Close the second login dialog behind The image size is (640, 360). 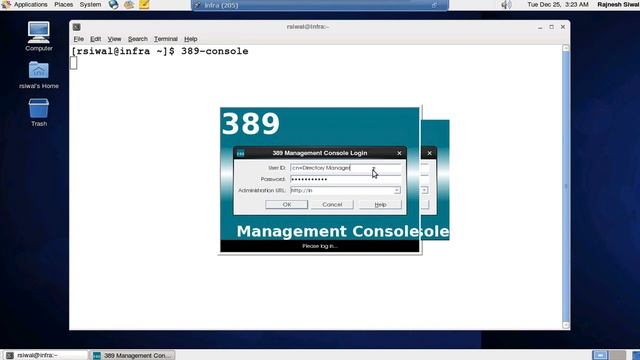pyautogui.click(x=429, y=153)
